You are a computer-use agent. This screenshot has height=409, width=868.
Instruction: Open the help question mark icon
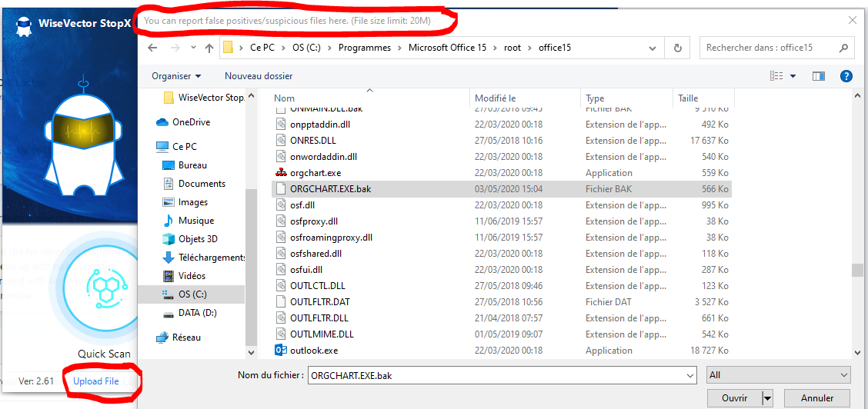coord(846,75)
